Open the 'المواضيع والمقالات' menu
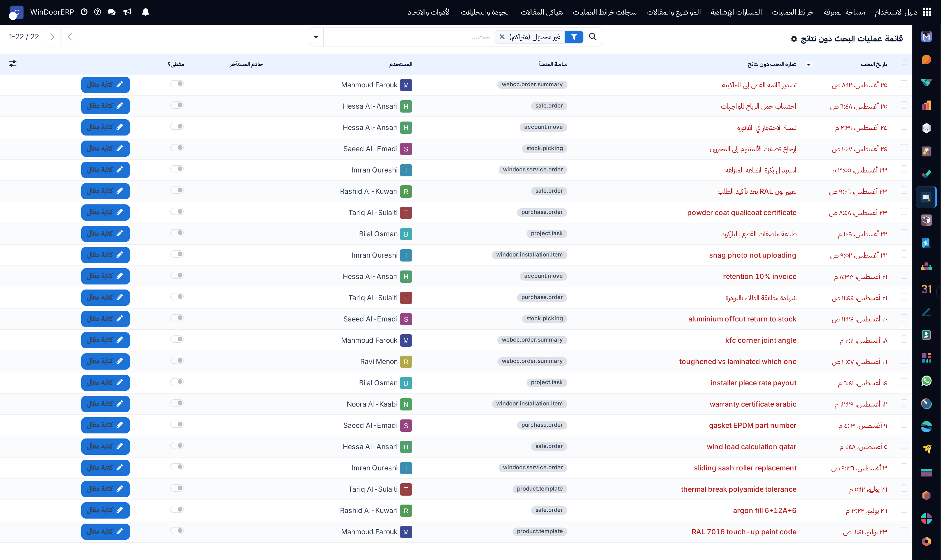 pyautogui.click(x=674, y=12)
